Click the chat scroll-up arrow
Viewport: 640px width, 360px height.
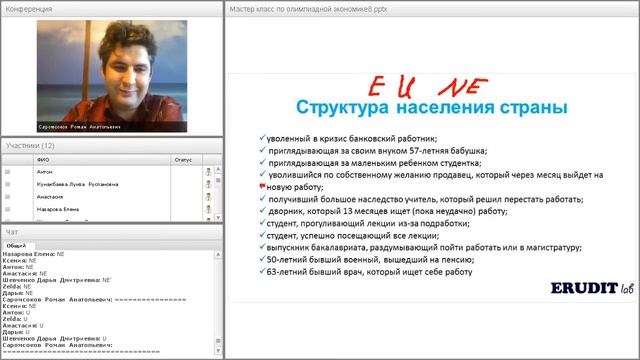pos(218,254)
